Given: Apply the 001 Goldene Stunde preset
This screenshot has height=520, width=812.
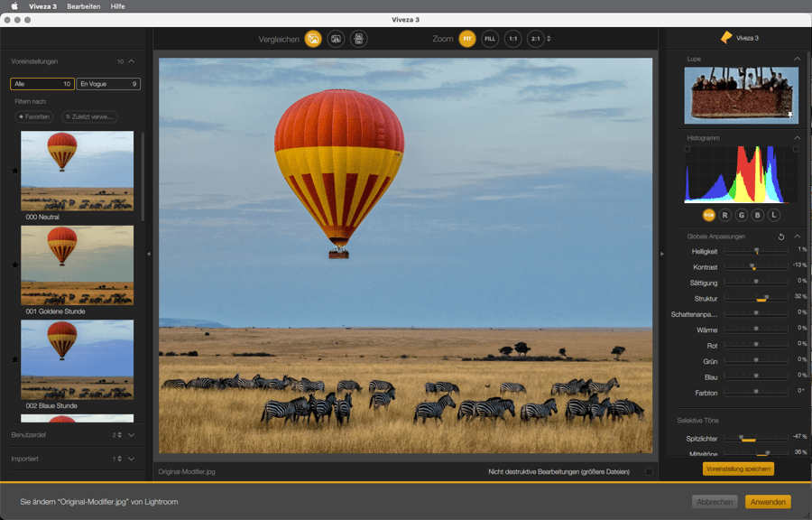Looking at the screenshot, I should pyautogui.click(x=78, y=265).
